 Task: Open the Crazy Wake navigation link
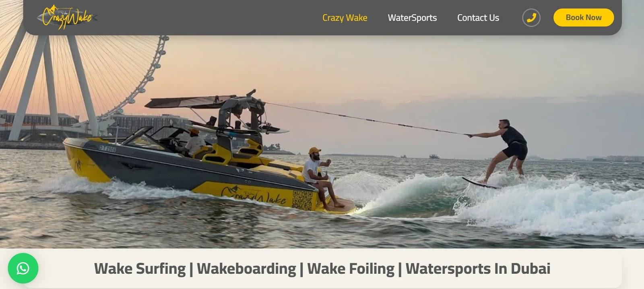(345, 18)
